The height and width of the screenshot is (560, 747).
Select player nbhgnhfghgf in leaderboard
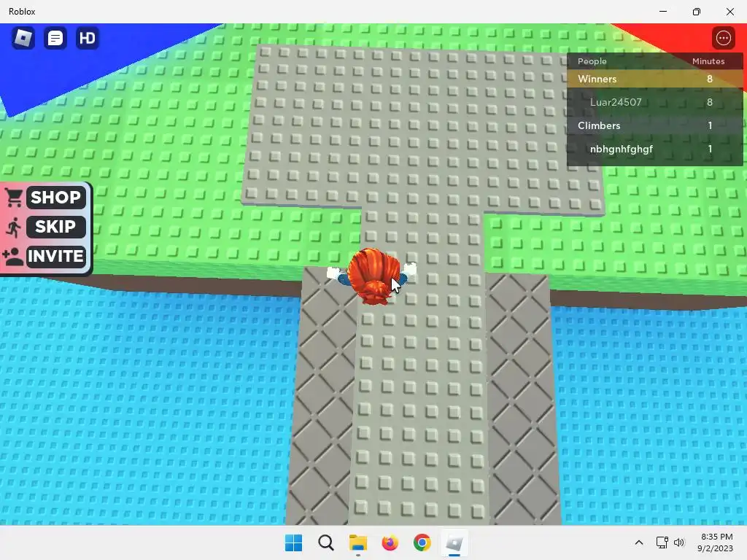(654, 149)
